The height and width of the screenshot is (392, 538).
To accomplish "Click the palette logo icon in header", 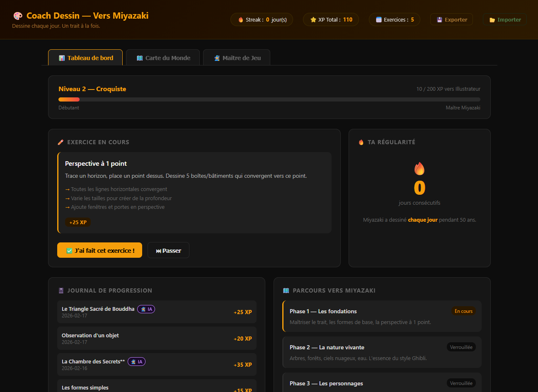I will point(18,16).
